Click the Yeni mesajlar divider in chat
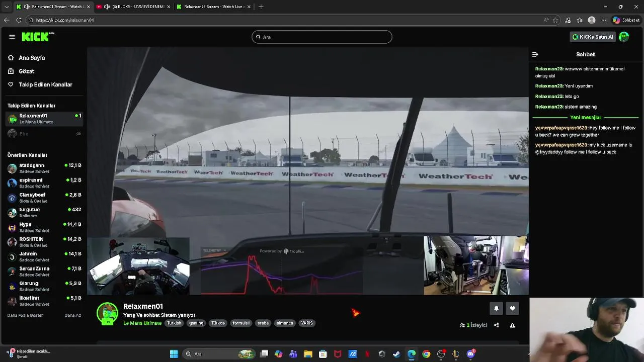The width and height of the screenshot is (644, 362). click(x=586, y=117)
